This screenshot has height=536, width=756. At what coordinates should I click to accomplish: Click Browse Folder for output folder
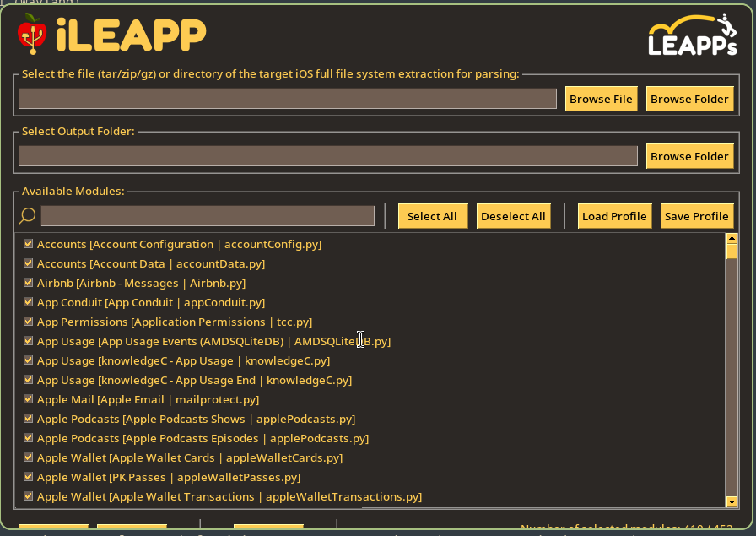(x=689, y=156)
